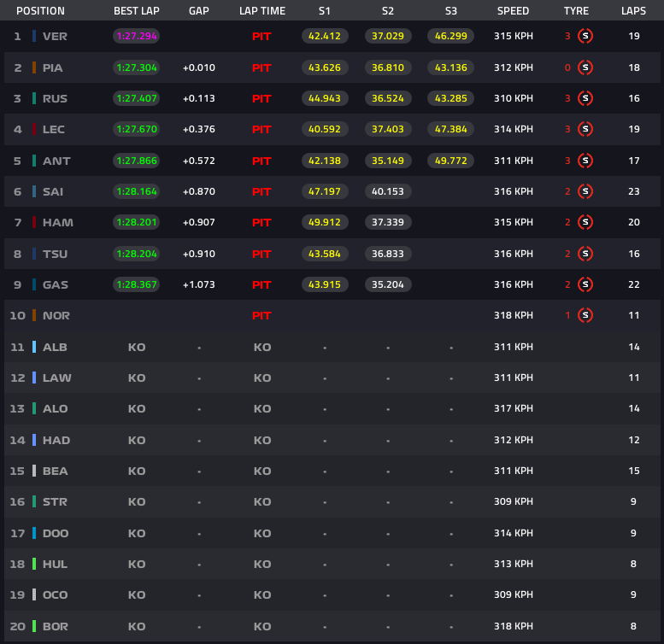The width and height of the screenshot is (664, 644).
Task: Click the soft tyre icon in NOR's row
Action: [x=585, y=315]
